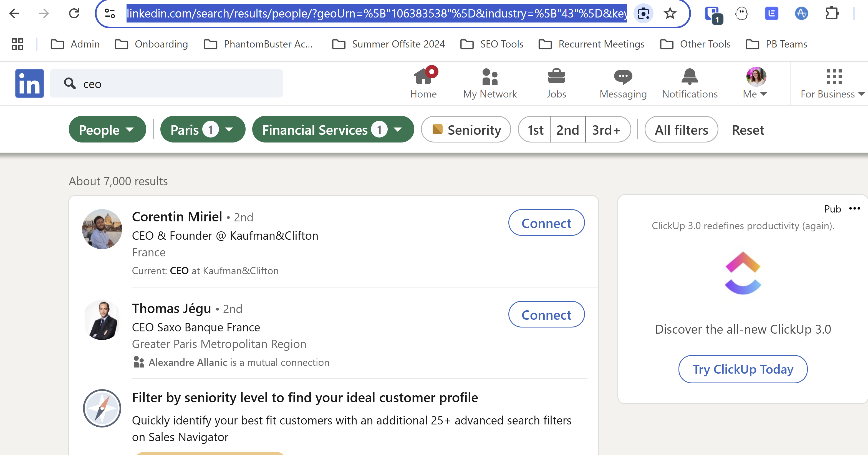
Task: Open My Network
Action: pyautogui.click(x=490, y=83)
